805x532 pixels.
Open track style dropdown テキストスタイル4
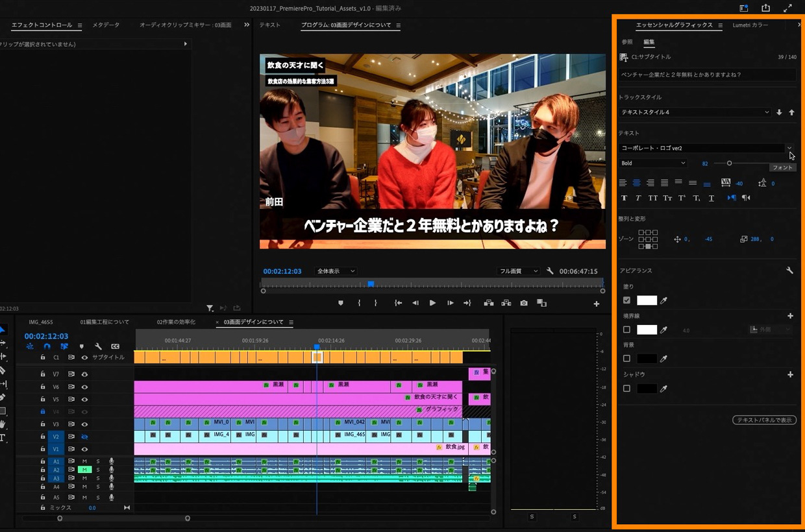tap(695, 112)
